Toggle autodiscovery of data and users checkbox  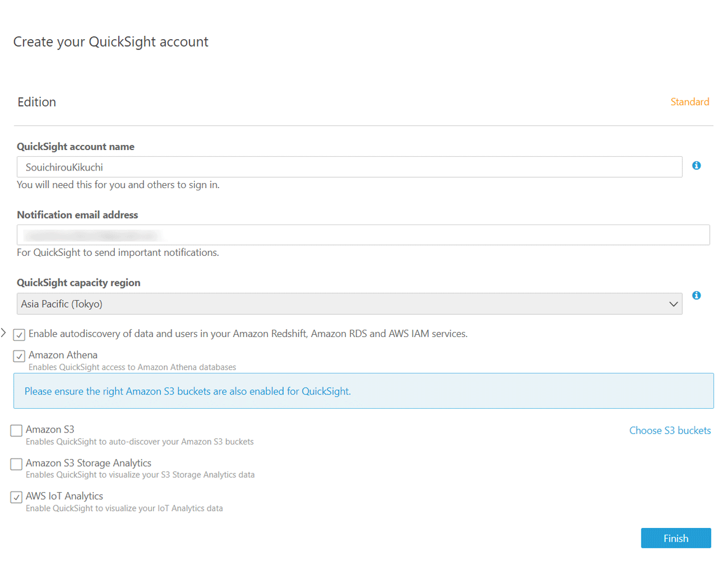click(x=19, y=334)
